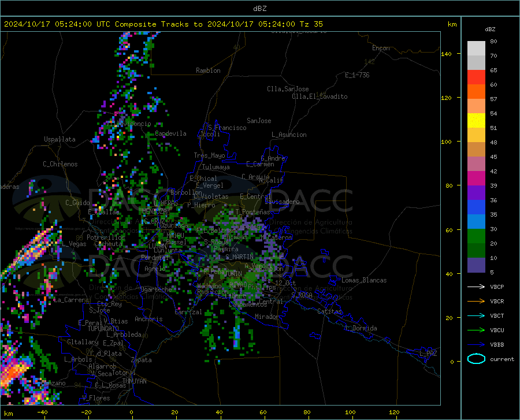Click the '-40' tick on the bottom axis
The width and height of the screenshot is (520, 420).
click(x=42, y=412)
